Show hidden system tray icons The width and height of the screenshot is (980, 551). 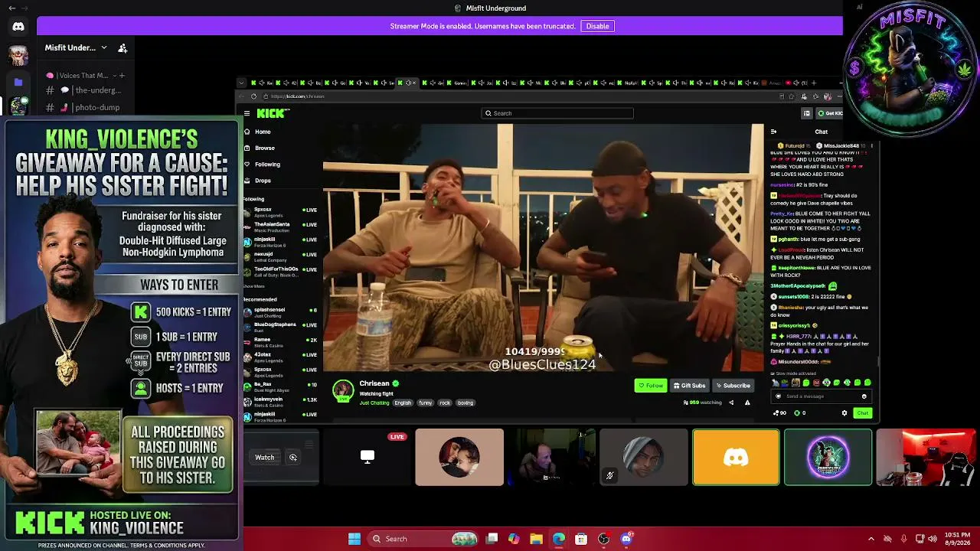coord(871,539)
